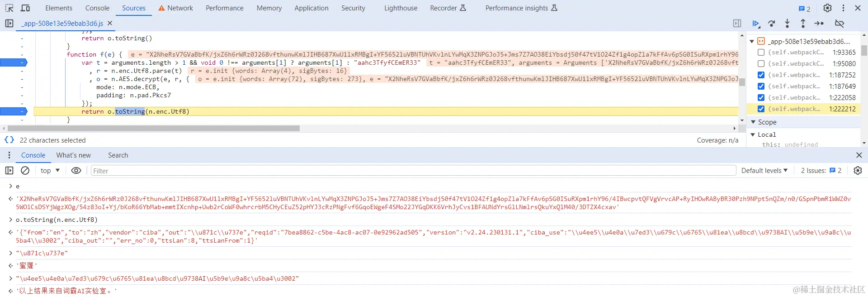868x297 pixels.
Task: Close the console drawer
Action: click(859, 155)
